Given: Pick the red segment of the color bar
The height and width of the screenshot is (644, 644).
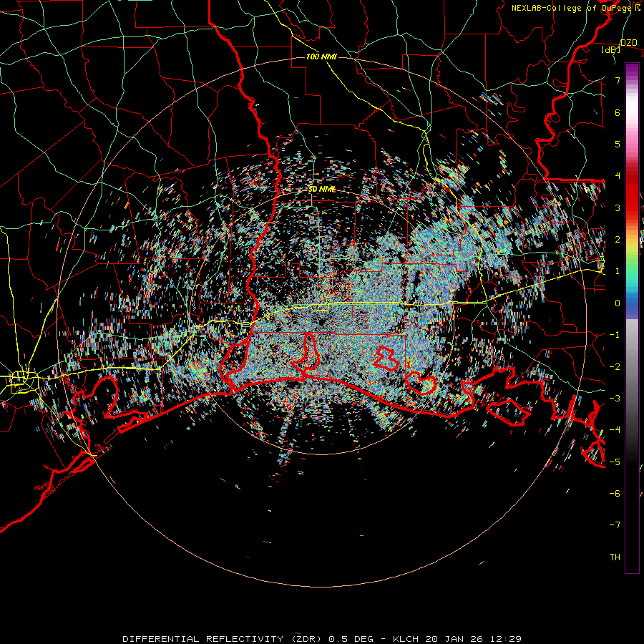Looking at the screenshot, I should pos(632,193).
